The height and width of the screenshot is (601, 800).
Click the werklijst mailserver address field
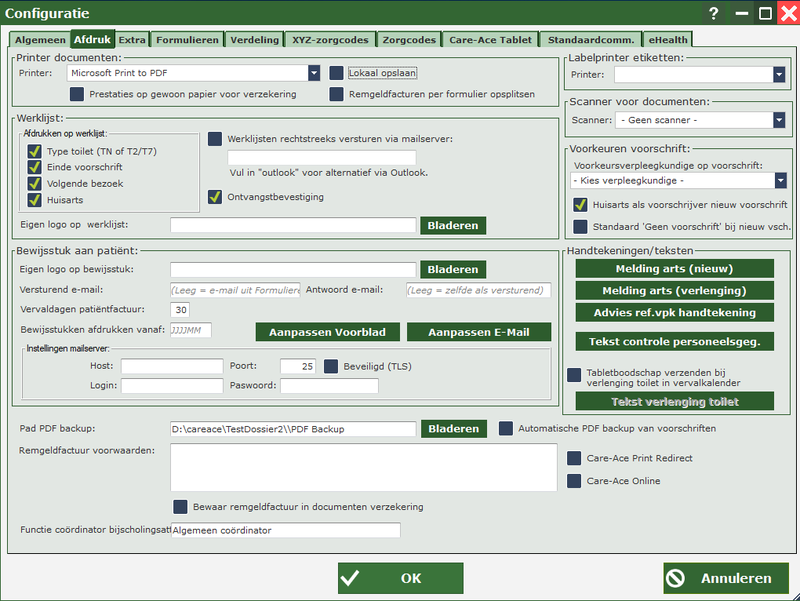pos(322,157)
